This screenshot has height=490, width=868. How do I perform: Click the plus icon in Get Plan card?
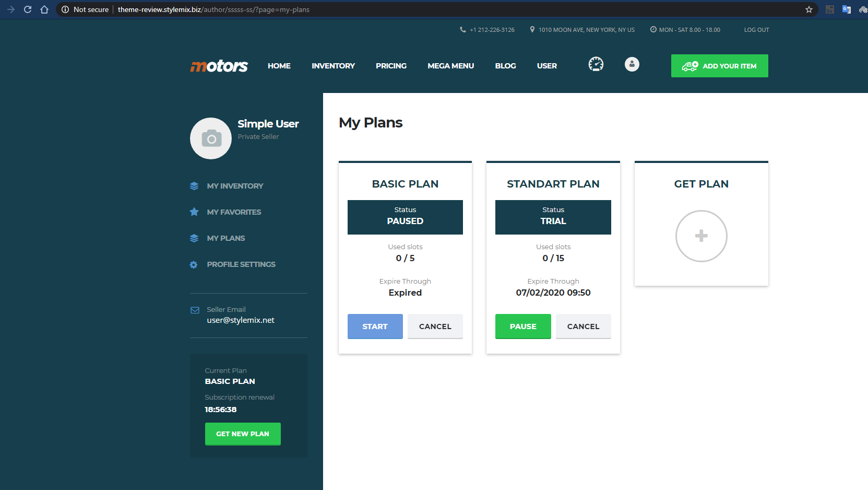tap(701, 236)
